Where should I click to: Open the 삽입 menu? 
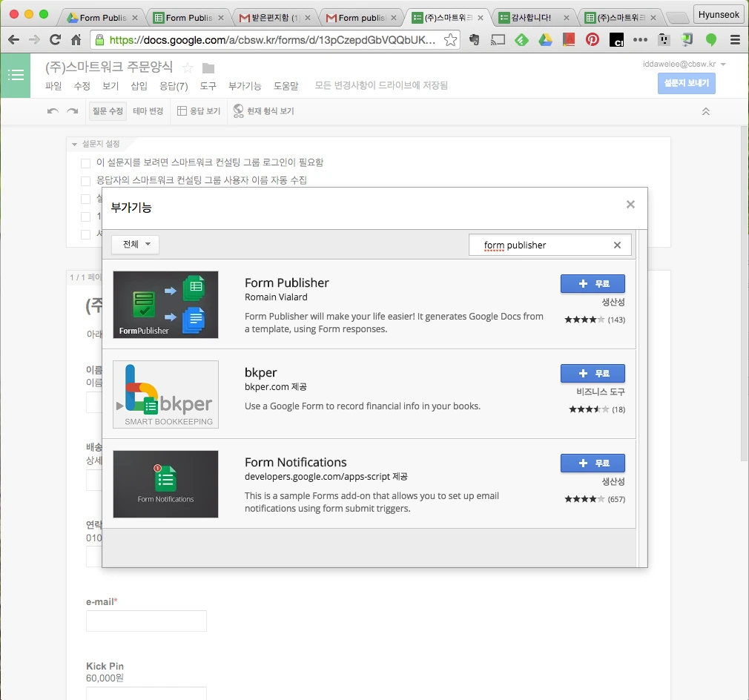tap(139, 86)
